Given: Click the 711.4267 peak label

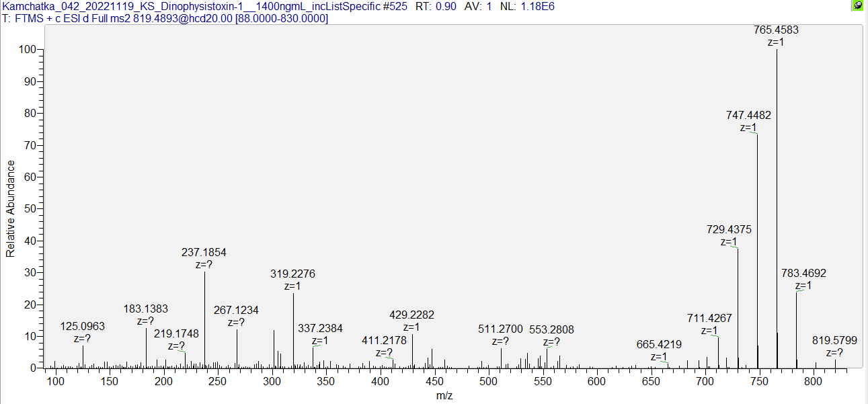Looking at the screenshot, I should tap(709, 319).
